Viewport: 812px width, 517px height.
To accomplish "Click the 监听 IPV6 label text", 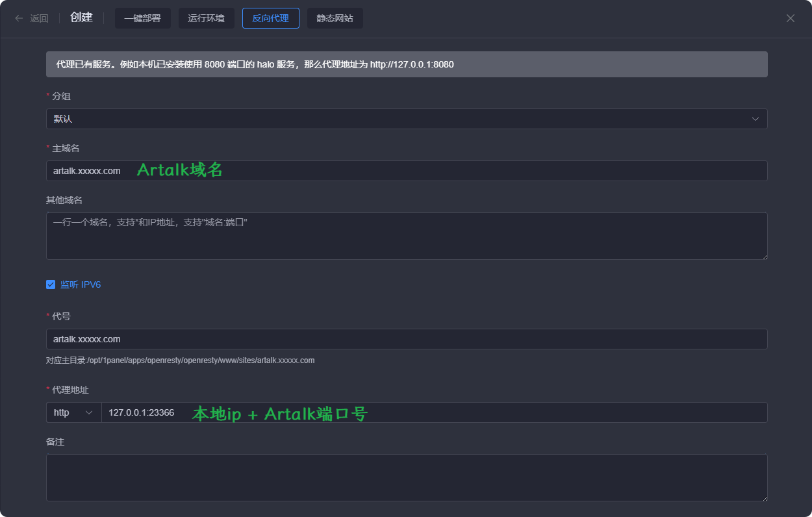I will pos(81,284).
